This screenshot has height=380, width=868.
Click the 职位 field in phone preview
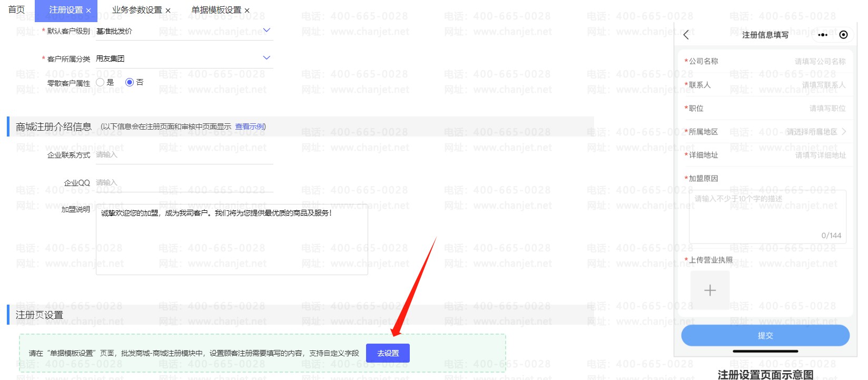765,108
